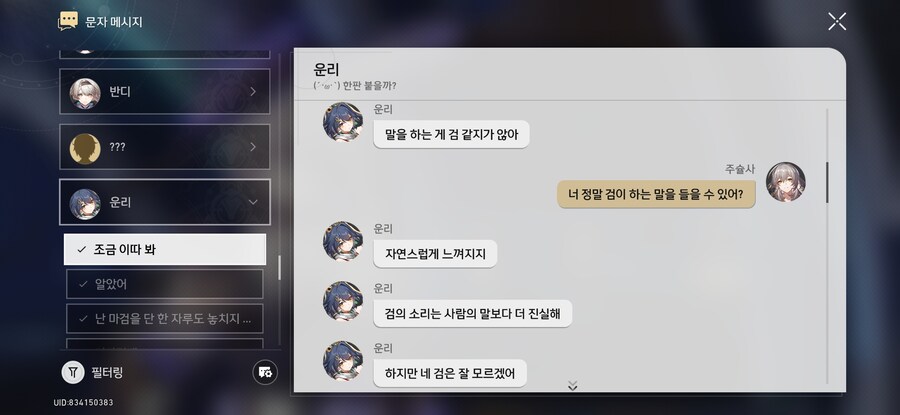Expand the ??? contact chevron

253,148
